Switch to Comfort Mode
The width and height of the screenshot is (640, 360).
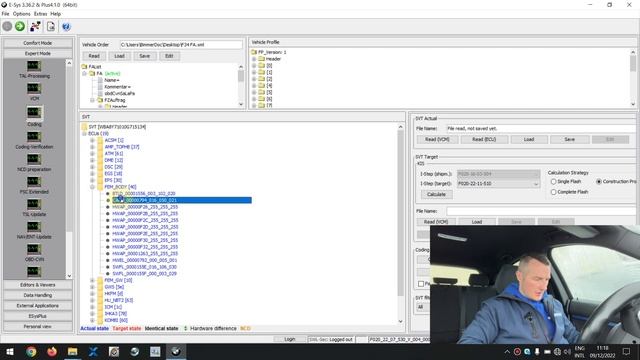(x=38, y=43)
